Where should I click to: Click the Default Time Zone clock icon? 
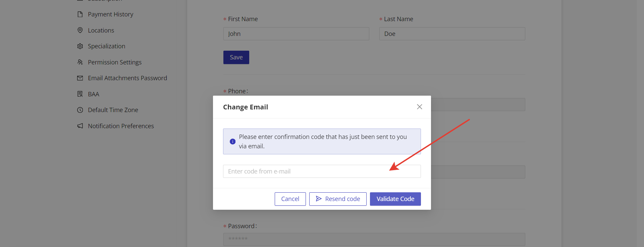click(80, 110)
